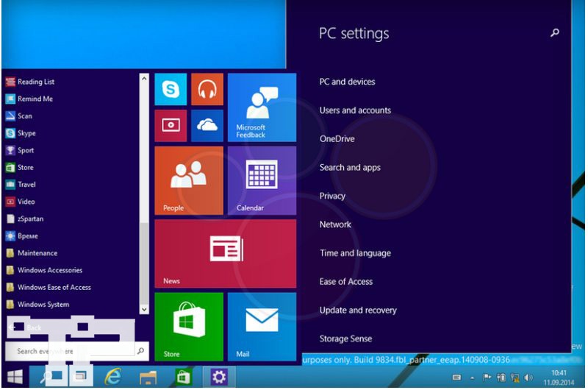Click app list scroll up arrow
Image resolution: width=588 pixels, height=390 pixels.
[x=144, y=79]
